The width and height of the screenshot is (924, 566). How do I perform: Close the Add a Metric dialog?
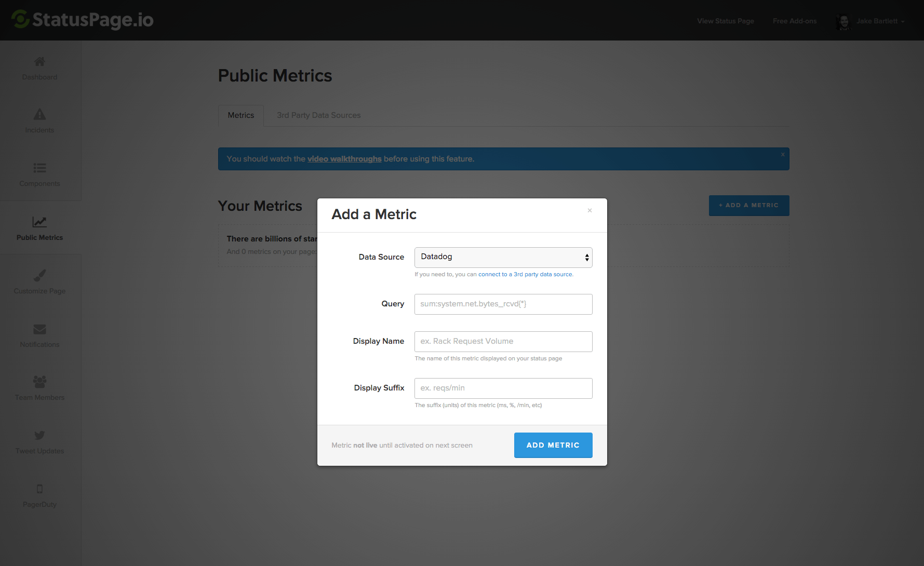pyautogui.click(x=590, y=211)
